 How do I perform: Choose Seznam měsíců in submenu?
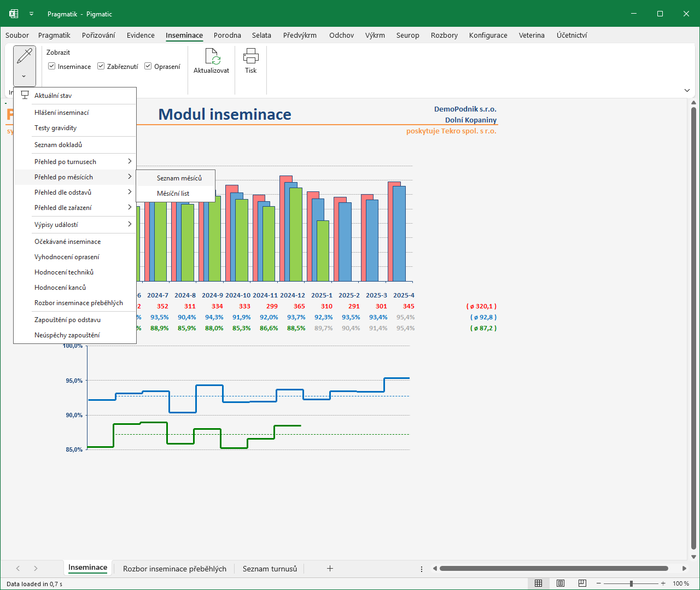(x=176, y=178)
